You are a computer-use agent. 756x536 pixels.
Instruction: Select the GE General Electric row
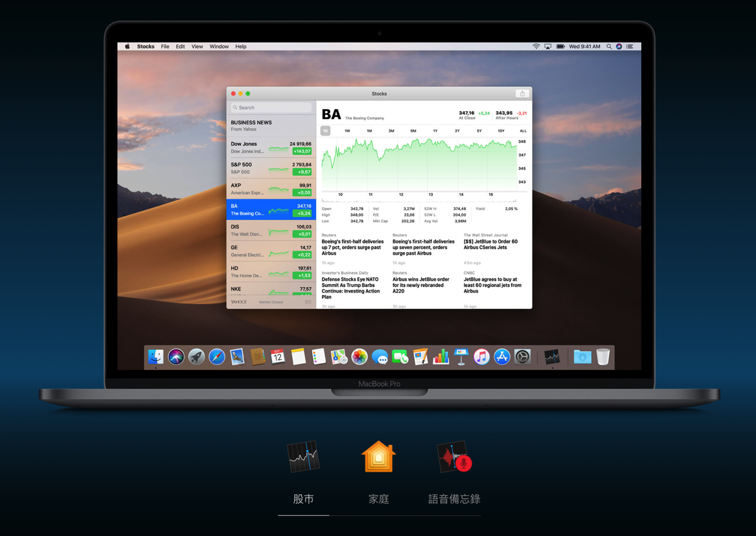tap(271, 251)
